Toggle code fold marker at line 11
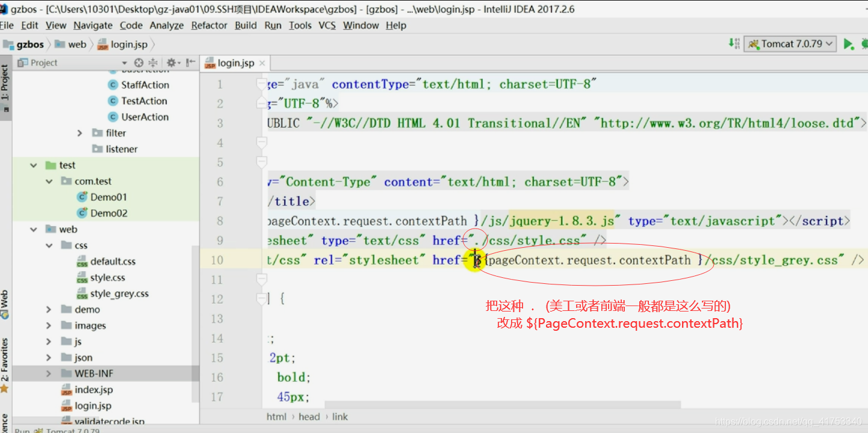868x433 pixels. (x=261, y=279)
